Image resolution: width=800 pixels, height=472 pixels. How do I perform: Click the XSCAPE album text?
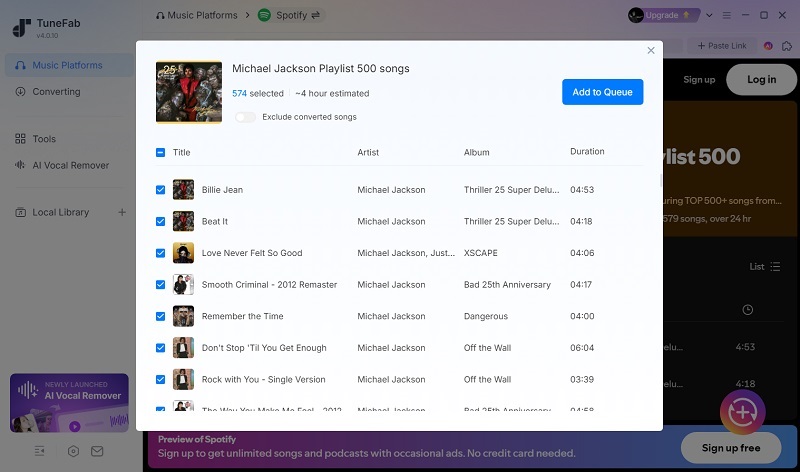point(481,253)
